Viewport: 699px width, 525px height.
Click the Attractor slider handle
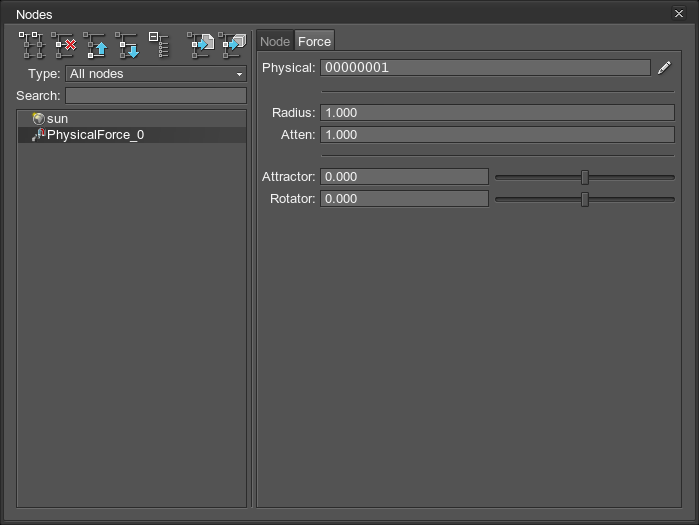point(585,177)
